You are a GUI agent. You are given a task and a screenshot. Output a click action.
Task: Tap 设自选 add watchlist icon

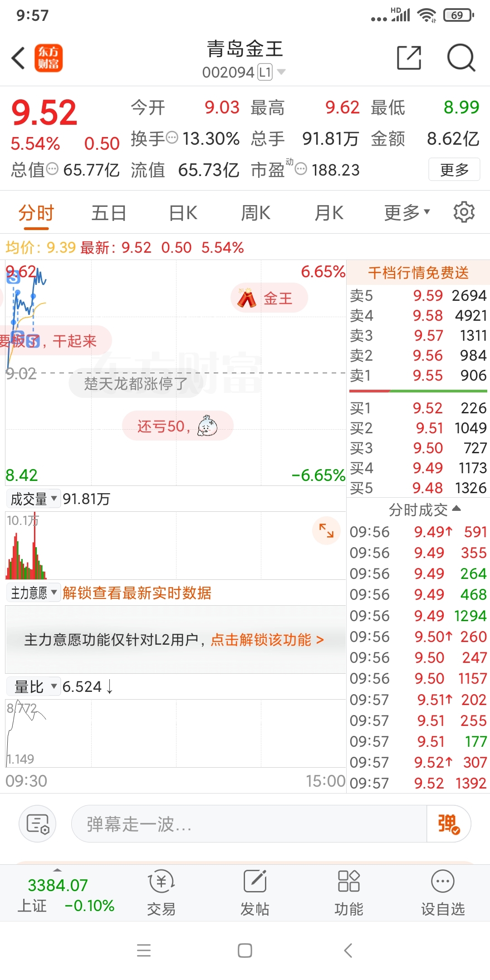[442, 893]
